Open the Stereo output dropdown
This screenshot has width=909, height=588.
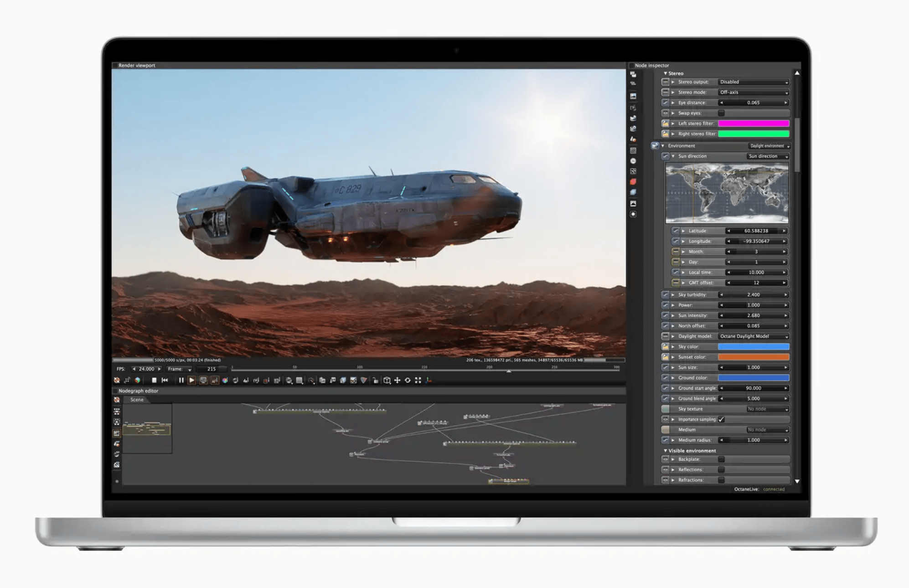pyautogui.click(x=754, y=82)
